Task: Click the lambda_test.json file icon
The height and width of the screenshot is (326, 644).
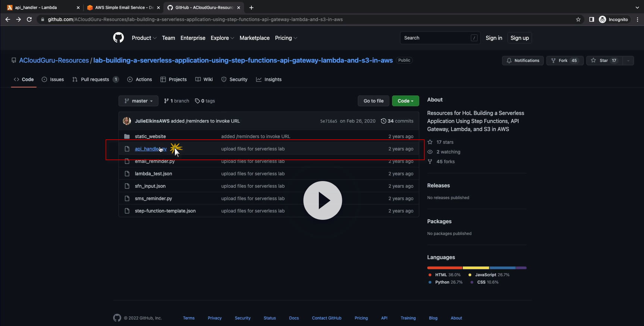Action: point(127,174)
